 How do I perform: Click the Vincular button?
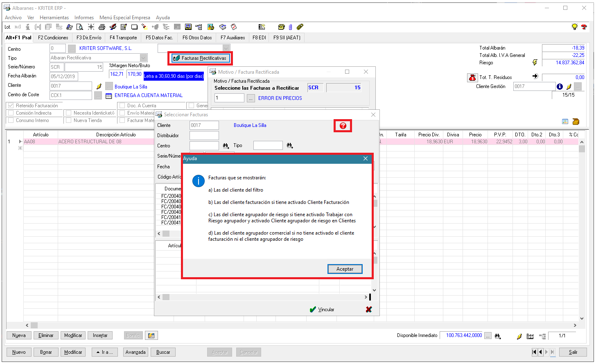(322, 310)
